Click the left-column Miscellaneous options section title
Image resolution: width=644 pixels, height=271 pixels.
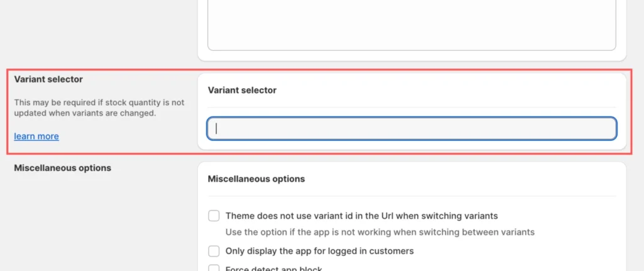point(62,168)
